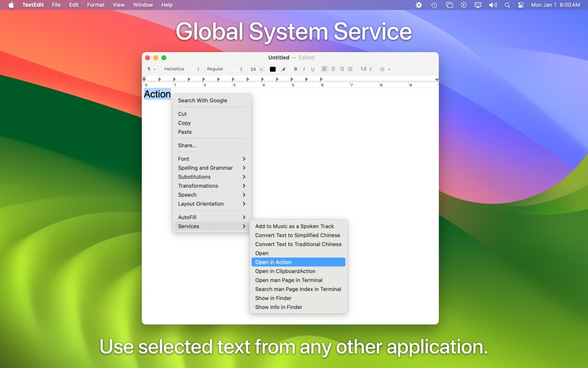Open the black text color swatch
588x368 pixels.
pos(272,69)
